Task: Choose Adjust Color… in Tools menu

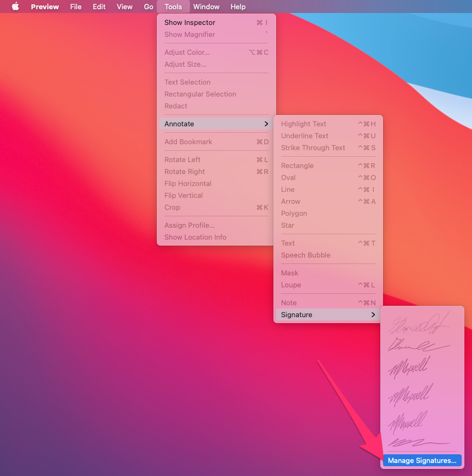Action: (x=216, y=52)
